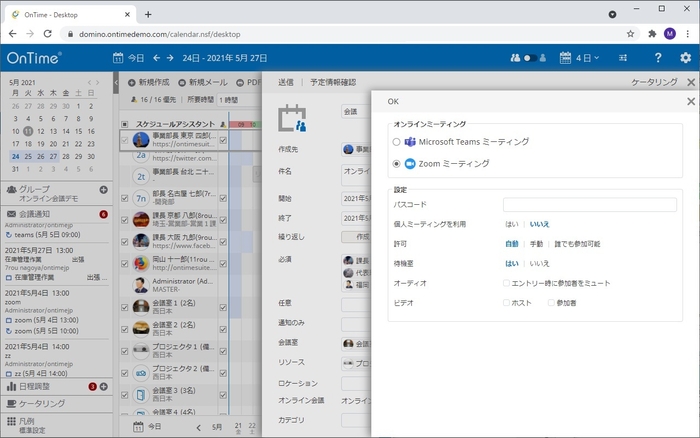Check エントリー時に参加者をミュート
This screenshot has width=700, height=438.
[x=506, y=283]
